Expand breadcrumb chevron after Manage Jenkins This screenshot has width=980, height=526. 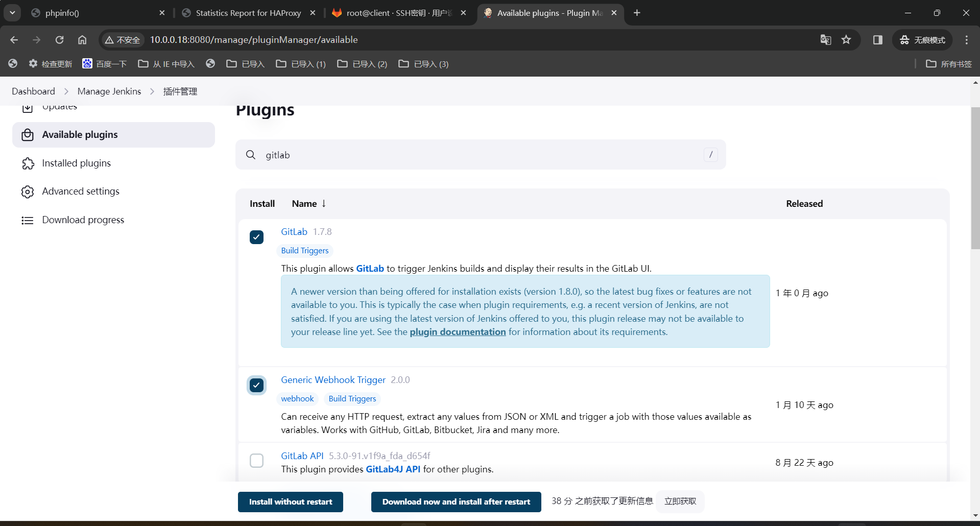(152, 91)
